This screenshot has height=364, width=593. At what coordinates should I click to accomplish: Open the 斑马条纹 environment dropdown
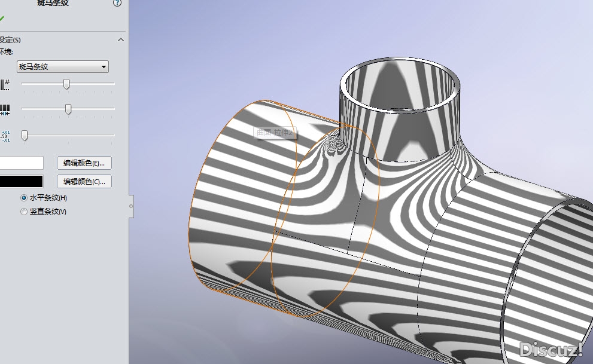63,67
